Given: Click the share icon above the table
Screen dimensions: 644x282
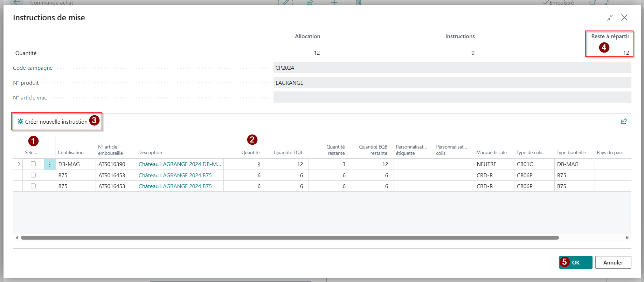Looking at the screenshot, I should pyautogui.click(x=624, y=121).
